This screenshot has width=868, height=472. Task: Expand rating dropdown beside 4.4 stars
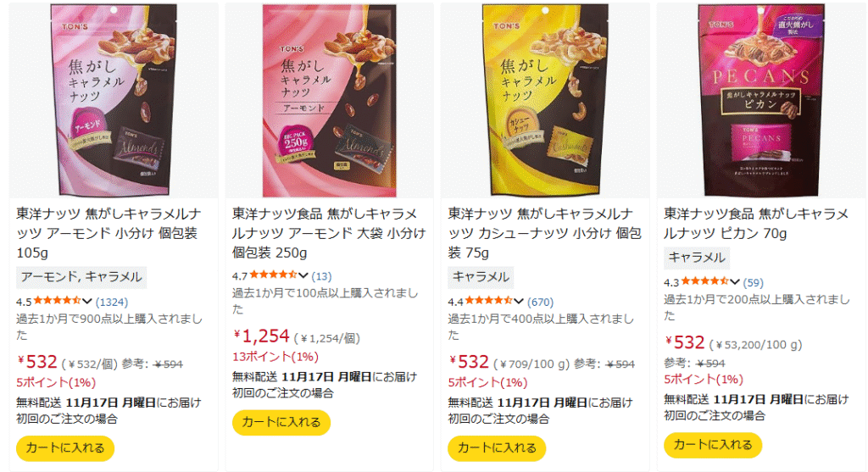tap(518, 302)
